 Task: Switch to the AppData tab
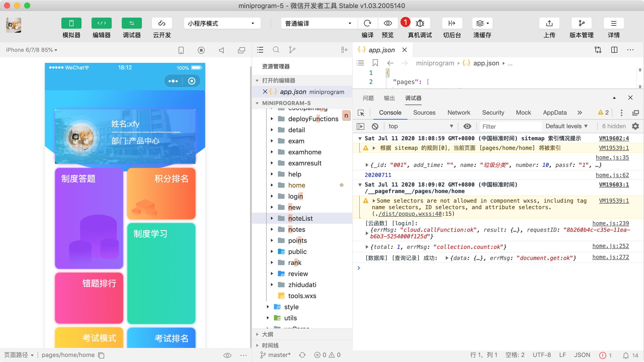555,113
